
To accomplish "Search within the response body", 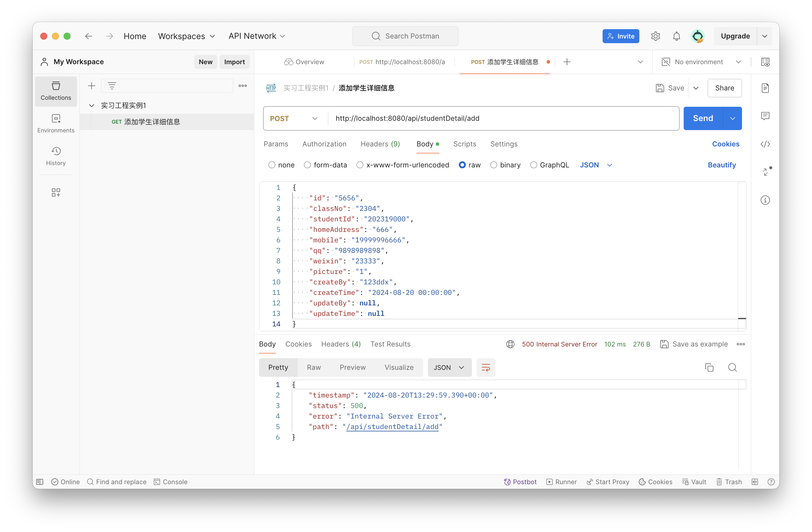I will point(732,367).
